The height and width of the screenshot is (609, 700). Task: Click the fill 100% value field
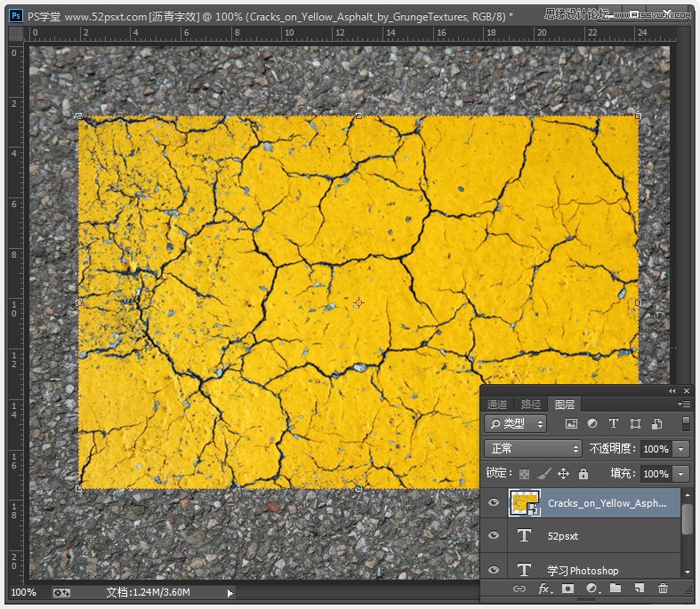[x=656, y=474]
